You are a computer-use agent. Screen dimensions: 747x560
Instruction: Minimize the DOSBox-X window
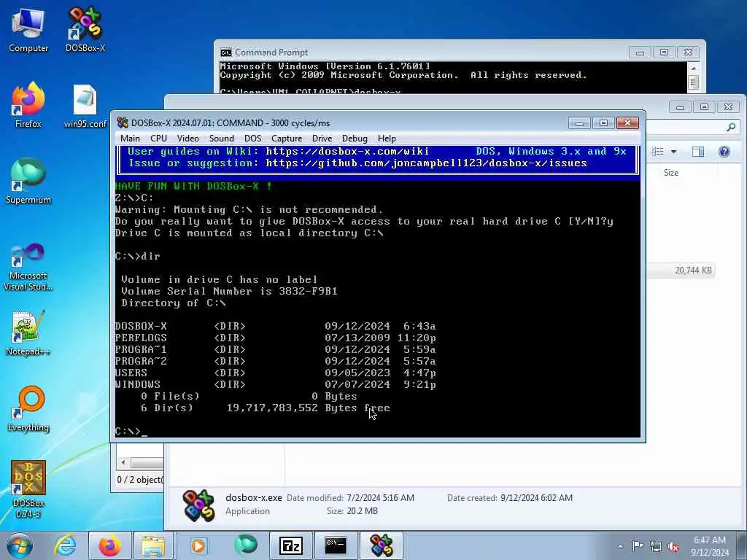579,123
